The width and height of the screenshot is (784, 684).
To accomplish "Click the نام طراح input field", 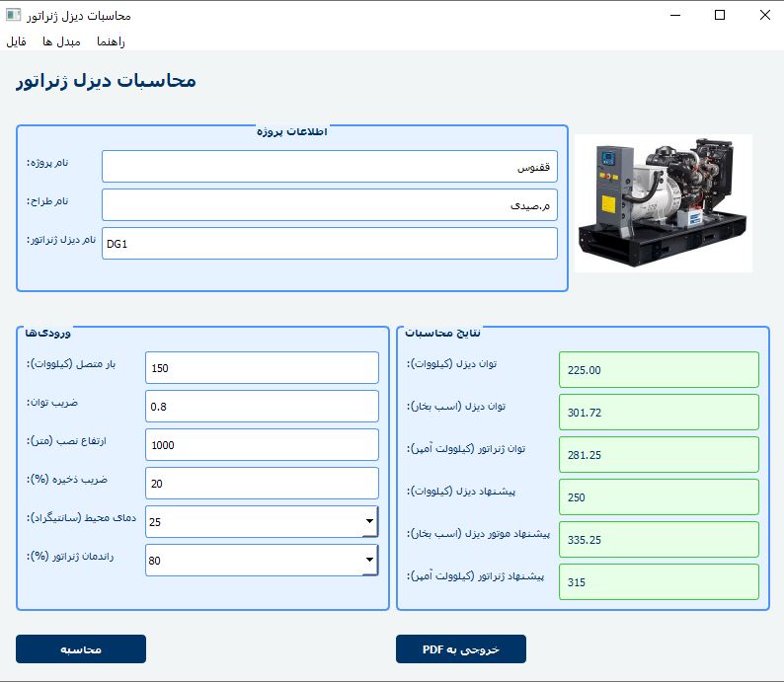I will coord(329,205).
